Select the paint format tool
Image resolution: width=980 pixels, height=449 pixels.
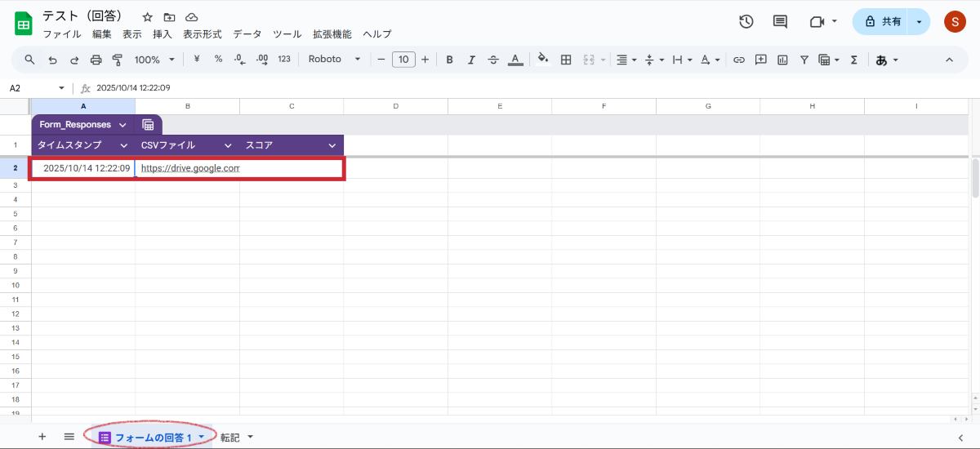117,60
